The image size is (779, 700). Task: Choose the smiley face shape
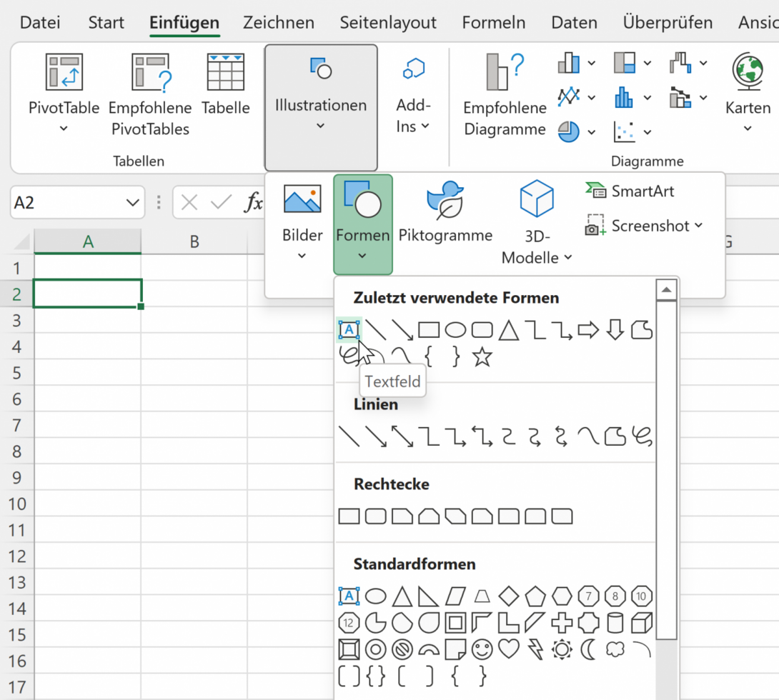pyautogui.click(x=482, y=649)
